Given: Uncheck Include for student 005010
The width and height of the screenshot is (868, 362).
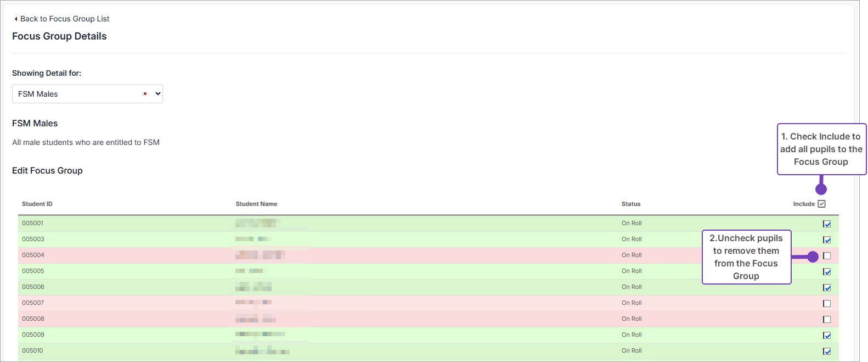Looking at the screenshot, I should (827, 351).
